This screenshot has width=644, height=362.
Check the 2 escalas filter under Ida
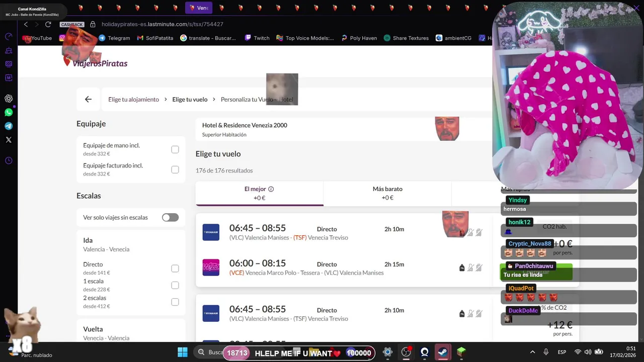[175, 302]
